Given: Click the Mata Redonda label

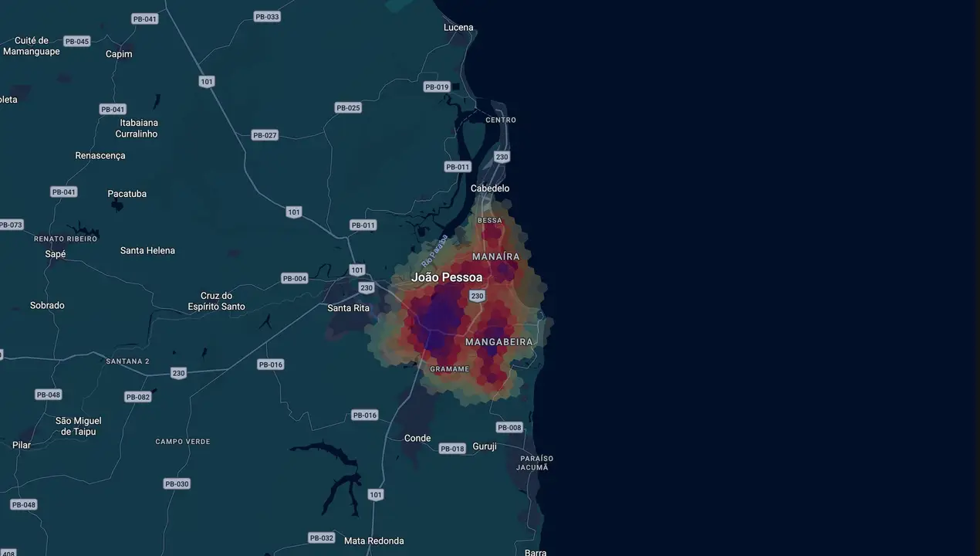Looking at the screenshot, I should coord(374,541).
